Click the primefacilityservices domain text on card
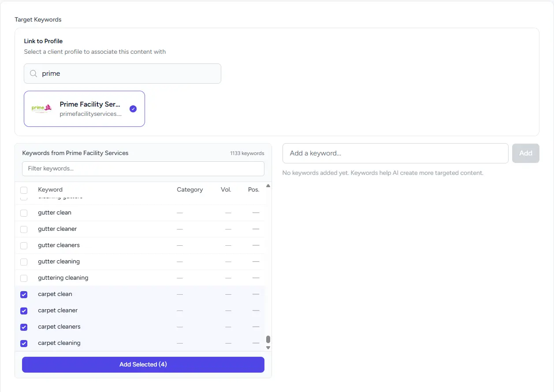554x392 pixels. coord(91,114)
